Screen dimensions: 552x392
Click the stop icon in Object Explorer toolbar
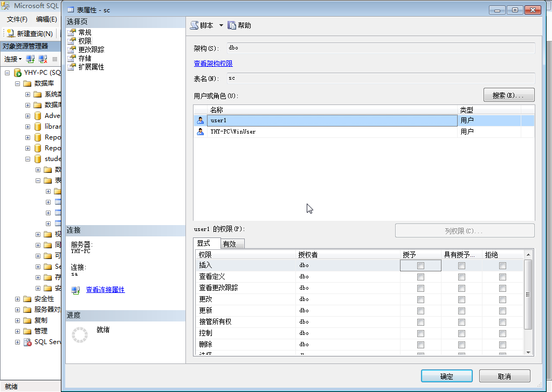click(x=55, y=59)
